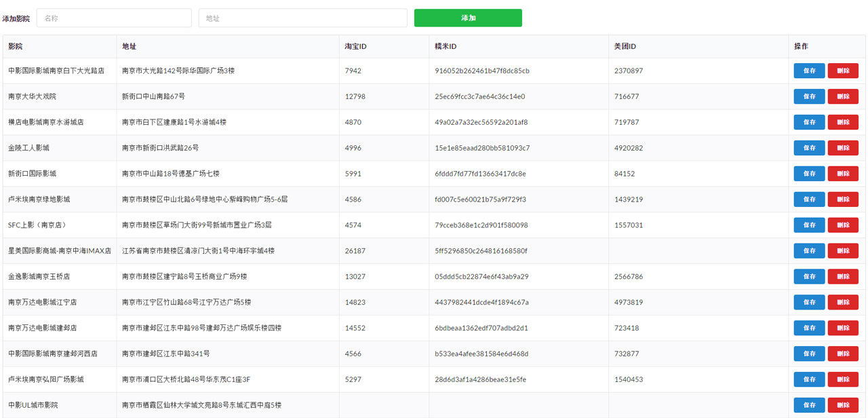Select the address 南京市鼓楼区建宁路8号玉桥商业广场9楼
This screenshot has height=418, width=868.
(x=184, y=276)
